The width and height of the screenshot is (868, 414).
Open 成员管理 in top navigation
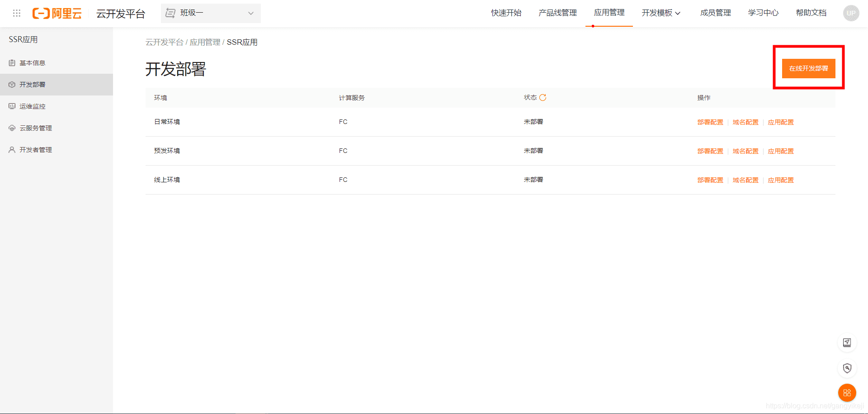pos(715,13)
